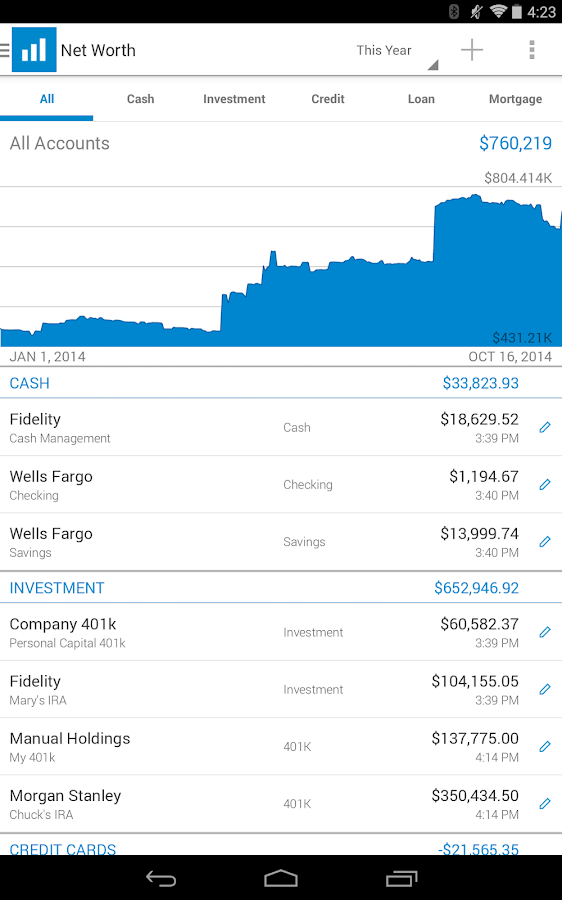
Task: Tap the Wi-Fi status bar icon
Action: point(498,11)
